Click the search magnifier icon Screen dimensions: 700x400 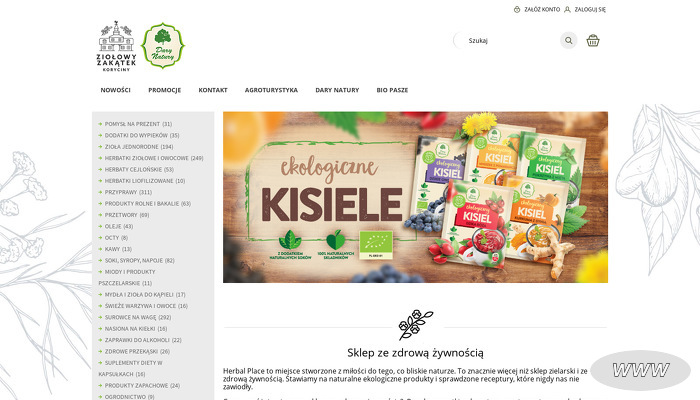tap(568, 41)
